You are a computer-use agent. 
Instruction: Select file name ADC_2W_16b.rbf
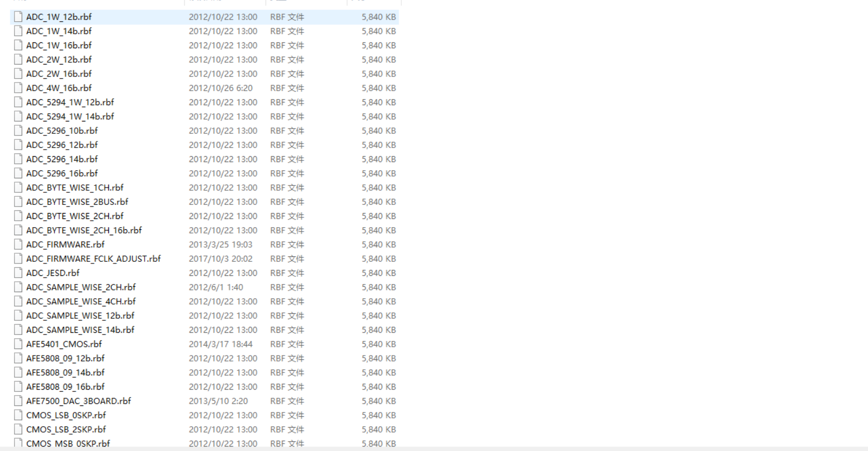pyautogui.click(x=59, y=74)
